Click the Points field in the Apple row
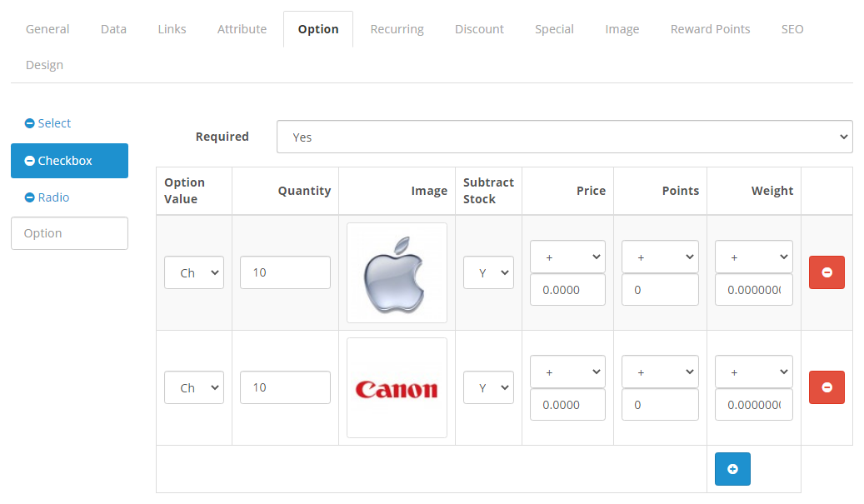Screen dimensions: 864x504 coord(660,290)
